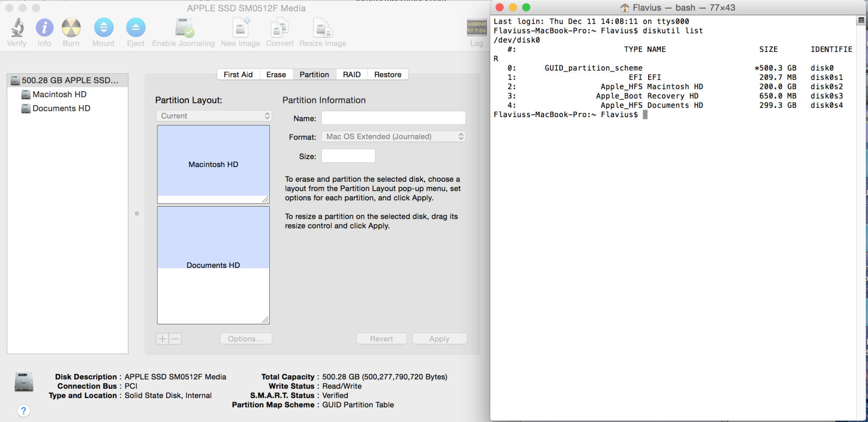
Task: Click the 500.28 GB Total Capacity value
Action: click(385, 377)
